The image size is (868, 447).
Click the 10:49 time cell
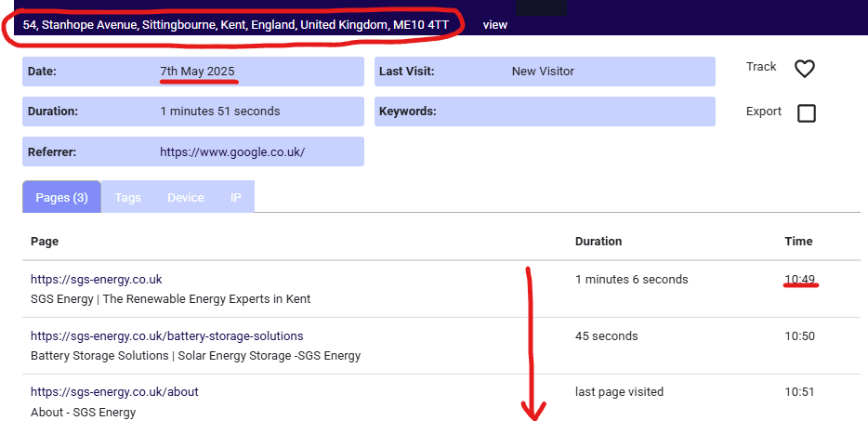tap(799, 280)
